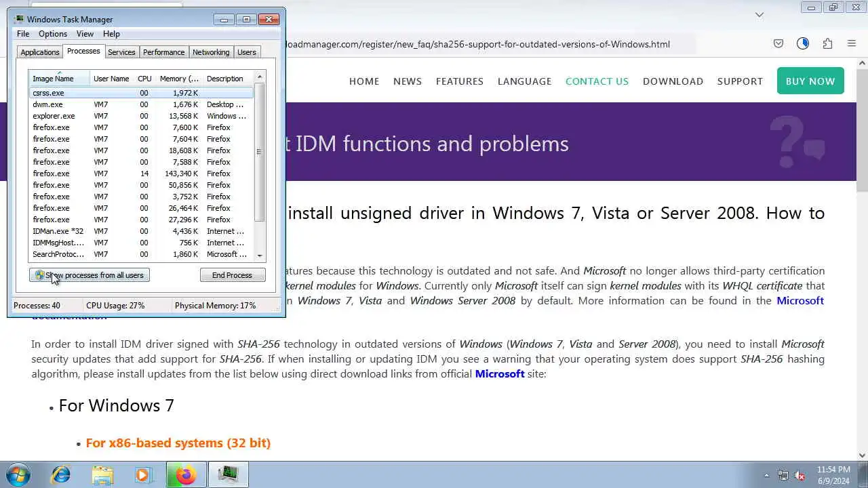Select firefox.exe using 18,608 K memory

pos(141,150)
